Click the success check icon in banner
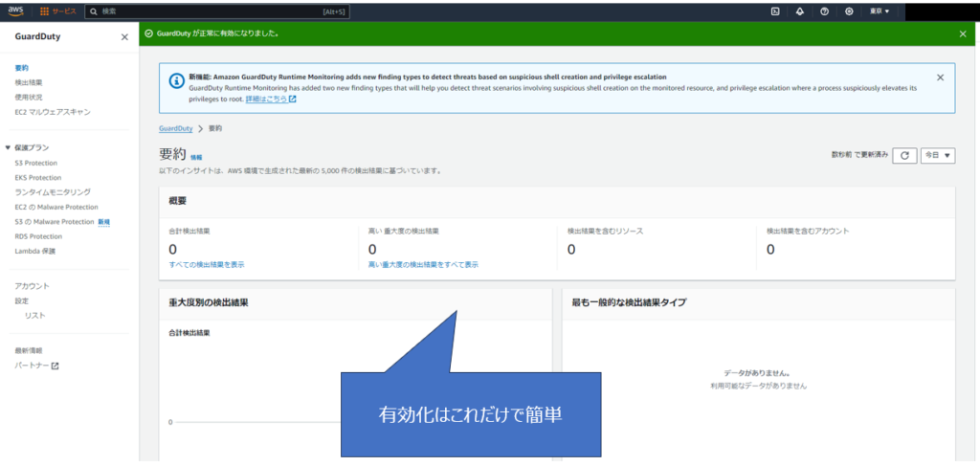This screenshot has width=980, height=466. pyautogui.click(x=148, y=33)
